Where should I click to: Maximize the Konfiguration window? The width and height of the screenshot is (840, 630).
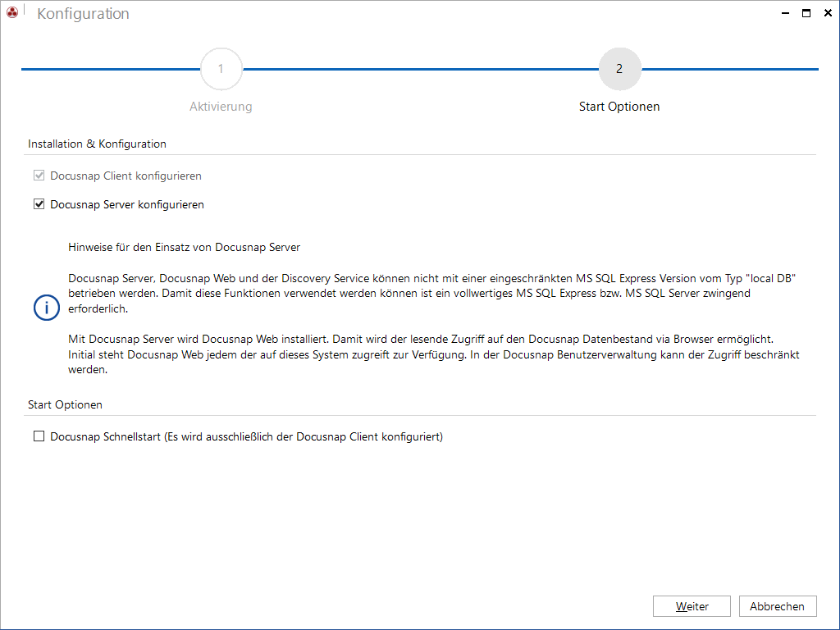tap(806, 13)
